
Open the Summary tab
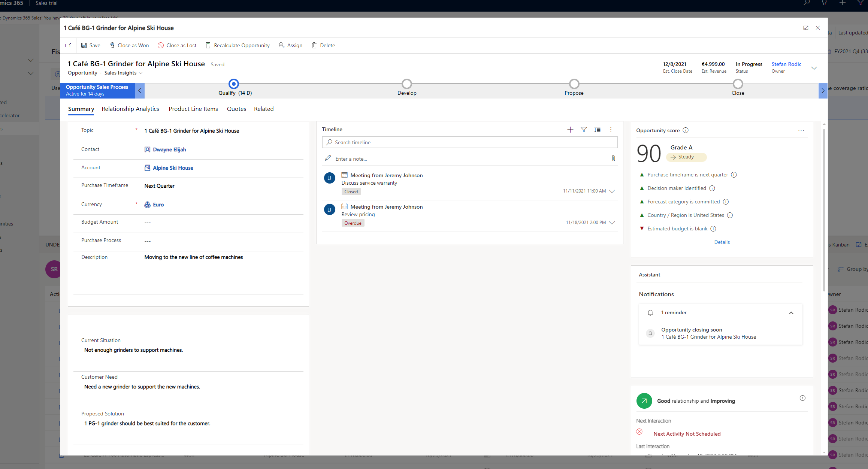pos(81,109)
